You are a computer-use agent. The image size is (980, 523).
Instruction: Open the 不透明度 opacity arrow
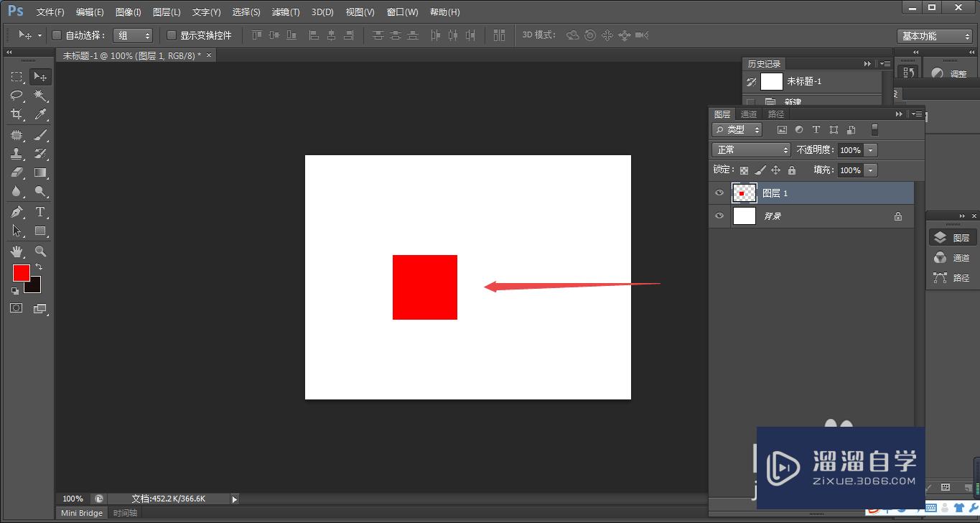[x=871, y=150]
